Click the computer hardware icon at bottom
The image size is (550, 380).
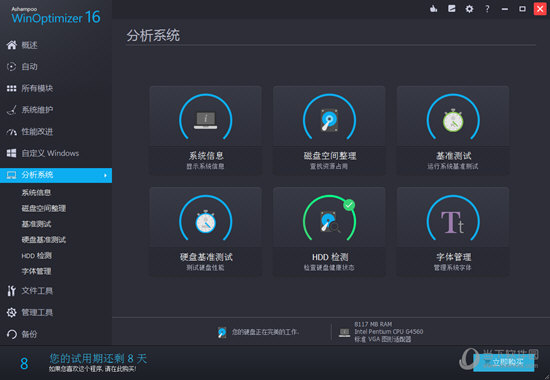(344, 332)
